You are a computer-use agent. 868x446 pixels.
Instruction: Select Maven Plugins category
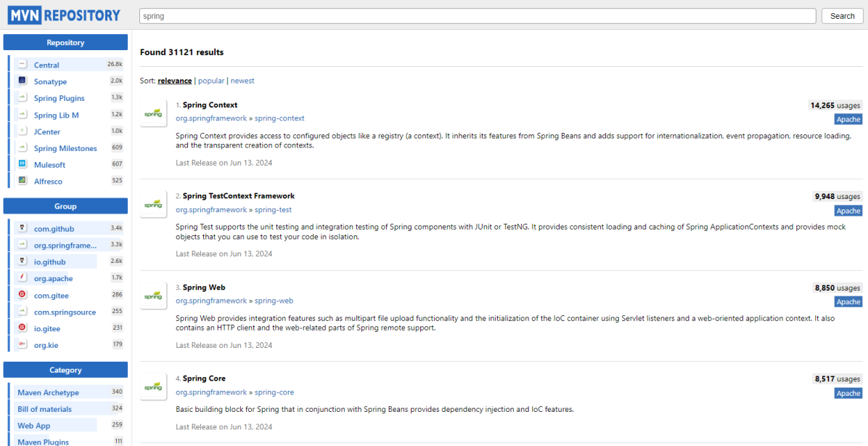[43, 442]
